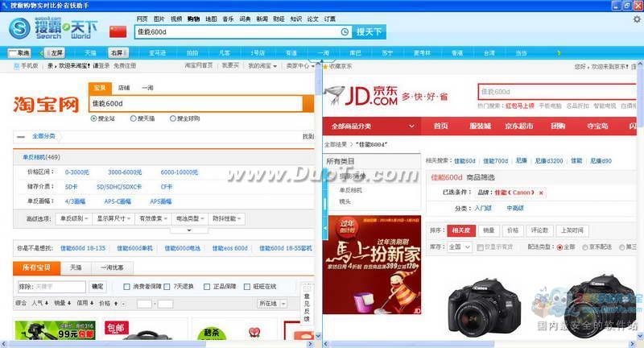Open JD 库存 全国 dropdown
Image resolution: width=644 pixels, height=348 pixels.
pyautogui.click(x=459, y=247)
